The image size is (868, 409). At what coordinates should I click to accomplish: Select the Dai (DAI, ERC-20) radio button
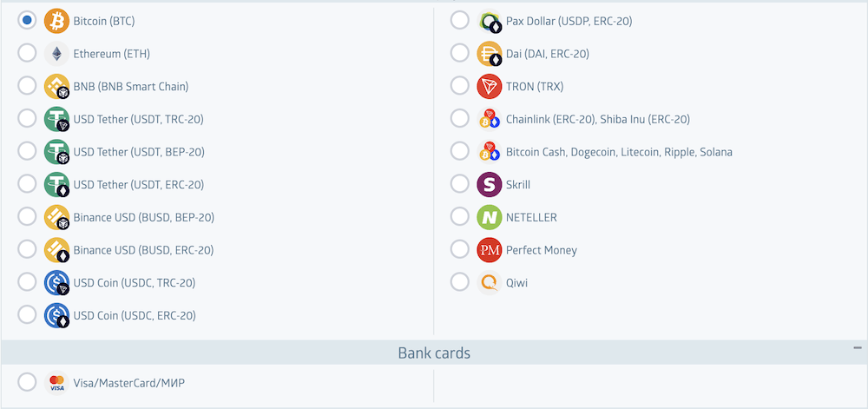pyautogui.click(x=460, y=54)
